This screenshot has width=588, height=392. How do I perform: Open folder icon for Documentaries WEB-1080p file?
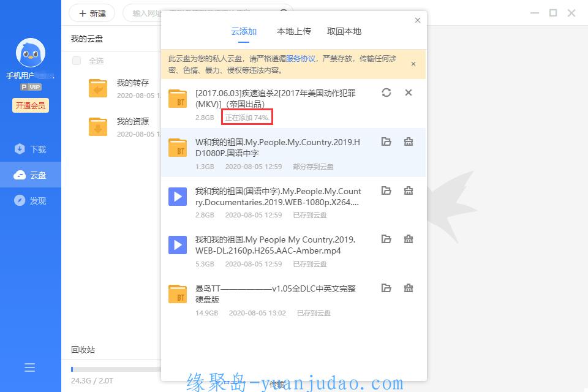coord(386,190)
